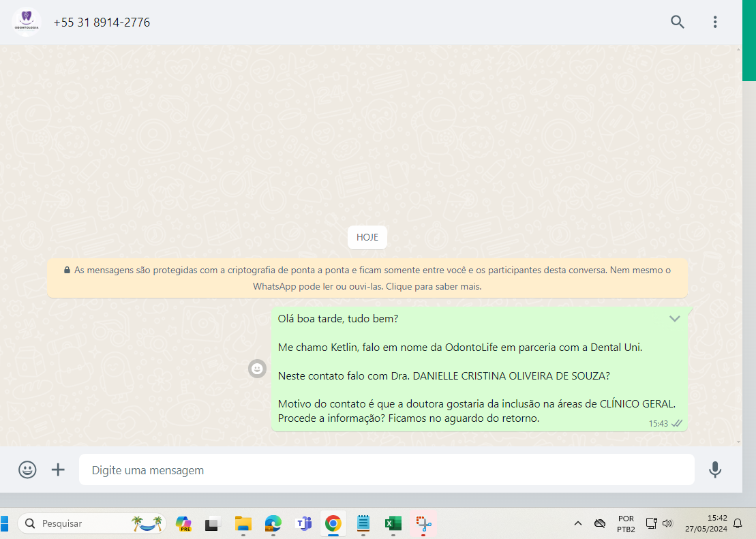Open the Windows Start menu

tap(4, 523)
